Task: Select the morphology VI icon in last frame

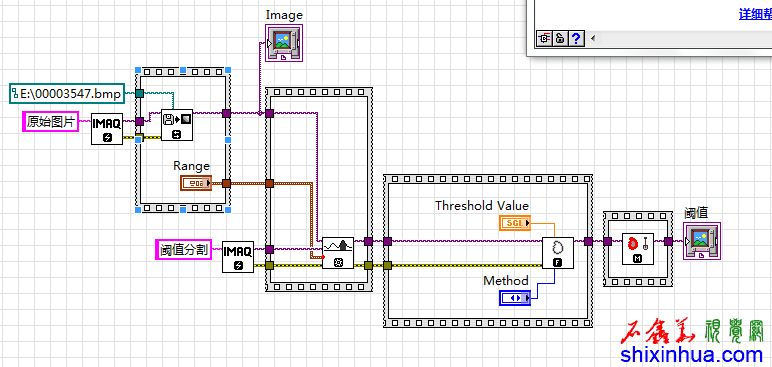Action: pos(638,249)
